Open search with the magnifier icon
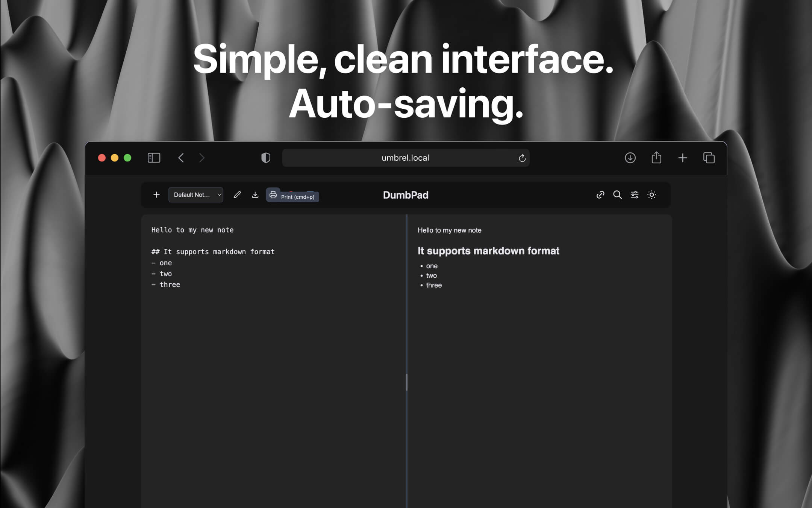Viewport: 812px width, 508px height. [617, 195]
